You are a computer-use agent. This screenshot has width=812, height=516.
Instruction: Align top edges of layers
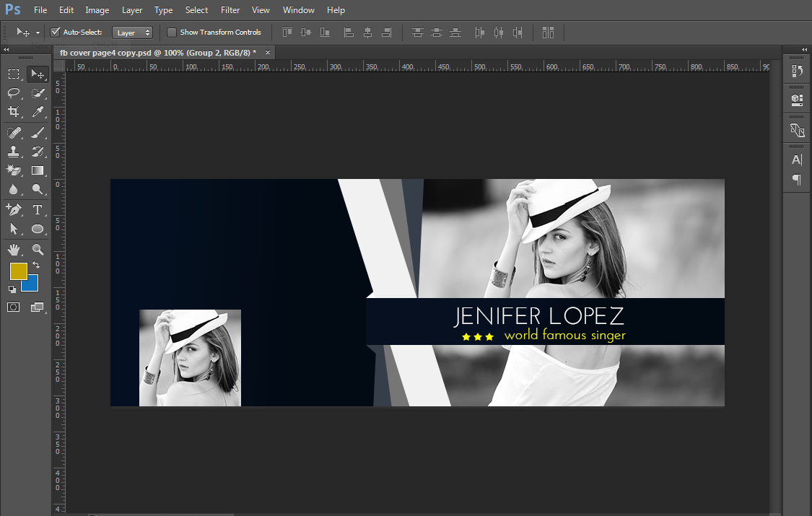(x=287, y=32)
